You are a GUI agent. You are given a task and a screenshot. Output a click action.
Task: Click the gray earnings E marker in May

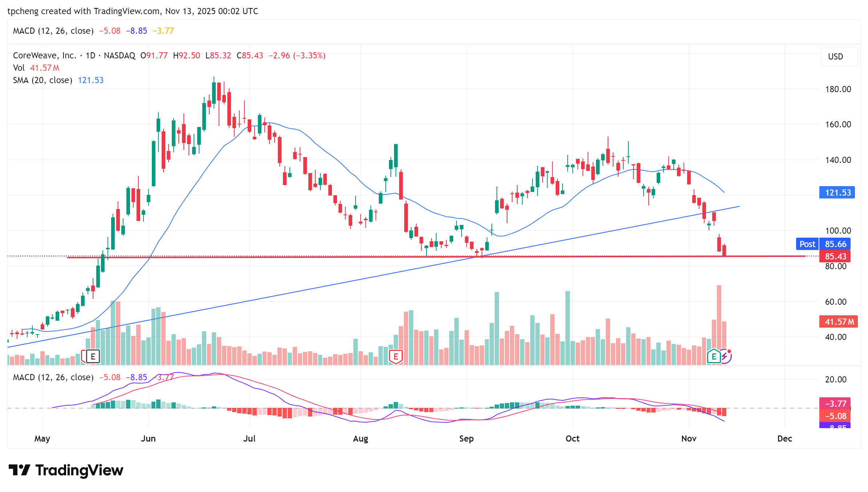(x=93, y=357)
